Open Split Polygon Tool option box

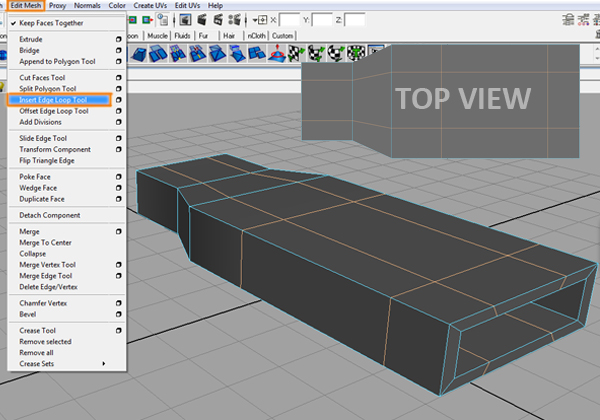[119, 88]
